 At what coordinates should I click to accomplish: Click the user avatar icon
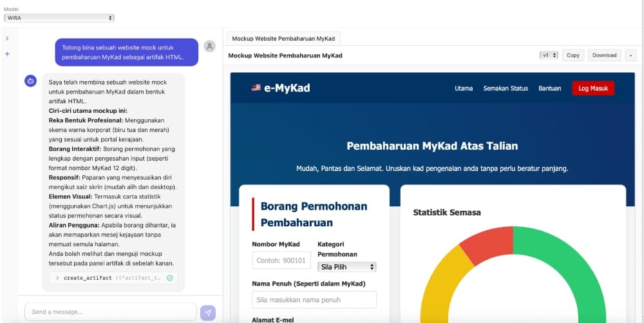(x=209, y=46)
